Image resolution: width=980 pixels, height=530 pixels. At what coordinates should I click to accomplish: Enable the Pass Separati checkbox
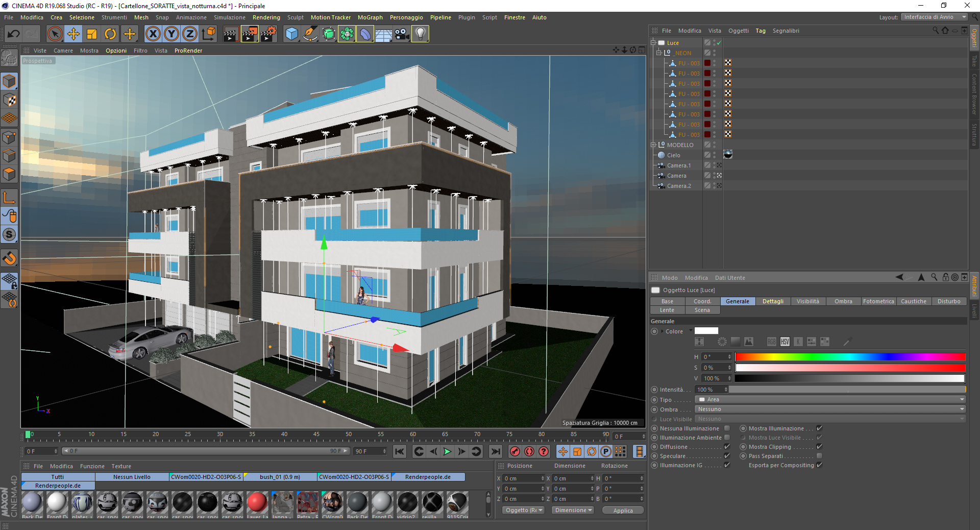[x=819, y=456]
